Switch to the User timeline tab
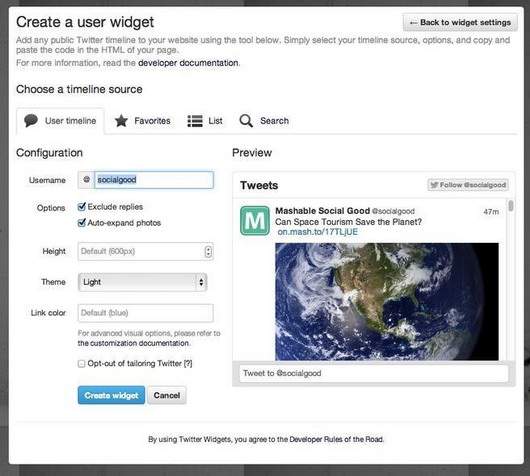Screen dimensions: 530x476 click(60, 121)
